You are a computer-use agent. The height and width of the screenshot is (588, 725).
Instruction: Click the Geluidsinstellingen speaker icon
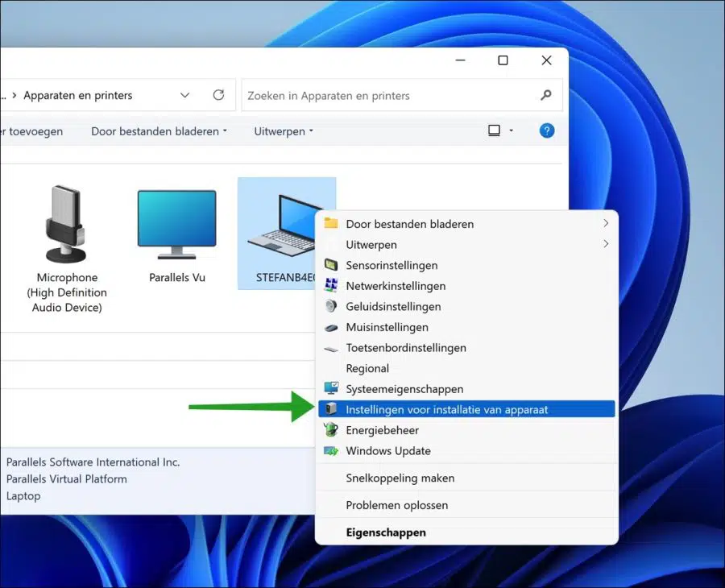click(330, 306)
